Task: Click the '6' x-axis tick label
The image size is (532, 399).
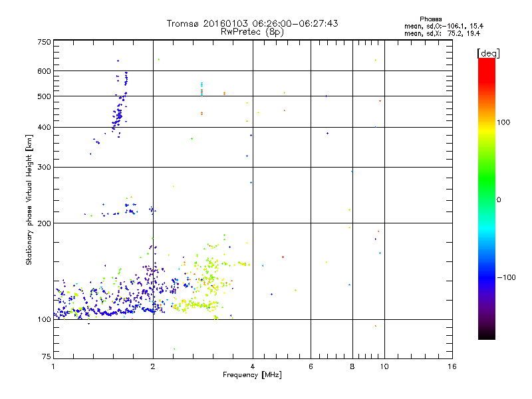Action: pos(311,366)
